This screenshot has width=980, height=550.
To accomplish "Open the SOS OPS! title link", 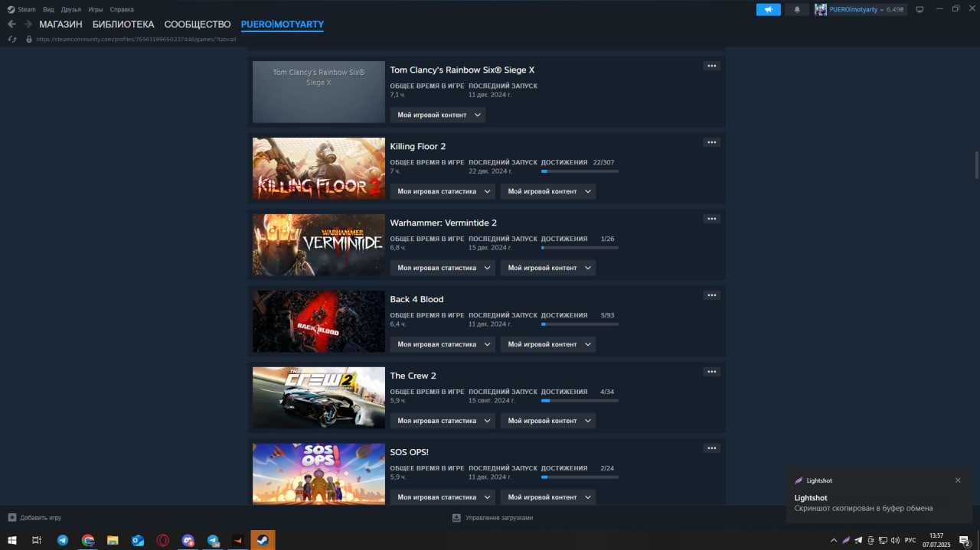I will (410, 452).
